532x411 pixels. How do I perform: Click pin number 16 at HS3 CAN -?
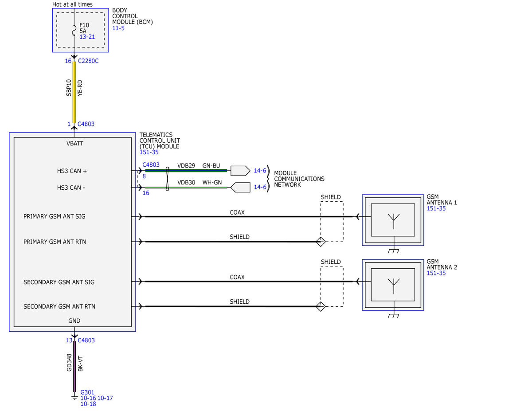tap(146, 193)
